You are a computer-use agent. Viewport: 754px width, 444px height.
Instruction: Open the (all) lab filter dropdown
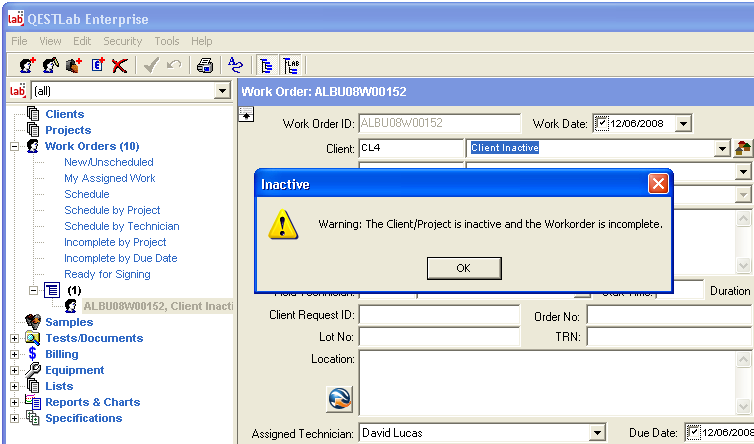coord(222,91)
